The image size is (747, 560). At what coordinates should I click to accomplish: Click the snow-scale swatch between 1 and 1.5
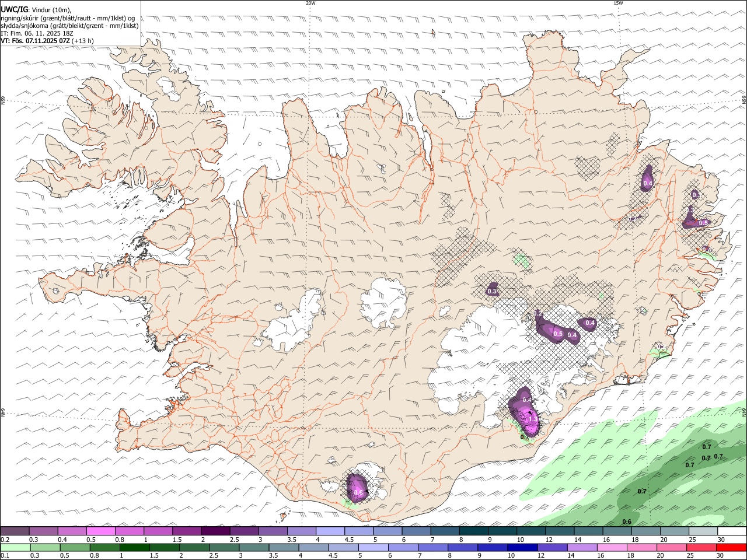[x=158, y=531]
